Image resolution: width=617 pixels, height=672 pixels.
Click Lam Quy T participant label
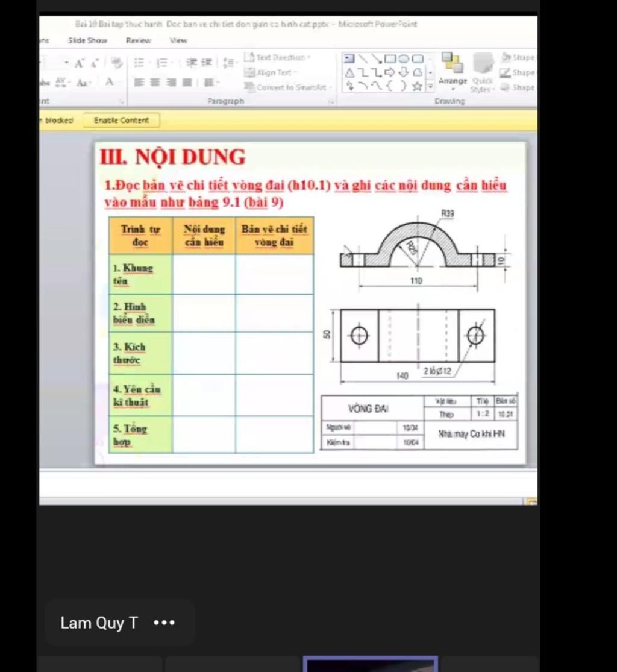pyautogui.click(x=99, y=623)
